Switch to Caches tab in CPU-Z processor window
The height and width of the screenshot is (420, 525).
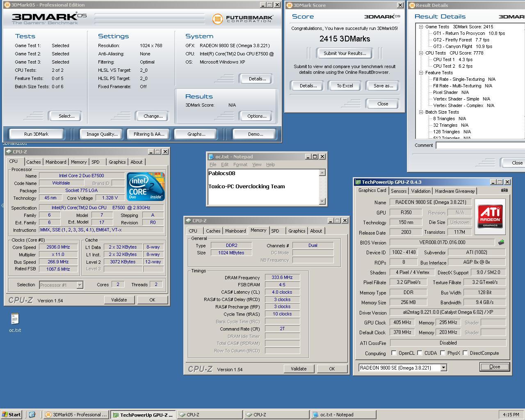(x=34, y=162)
